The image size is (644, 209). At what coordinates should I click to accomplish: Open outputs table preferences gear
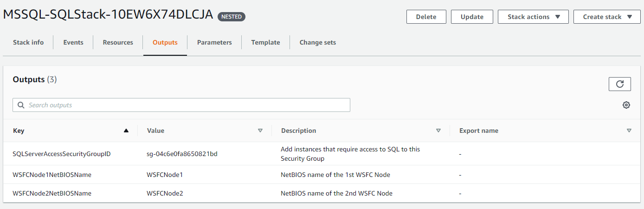pos(626,105)
